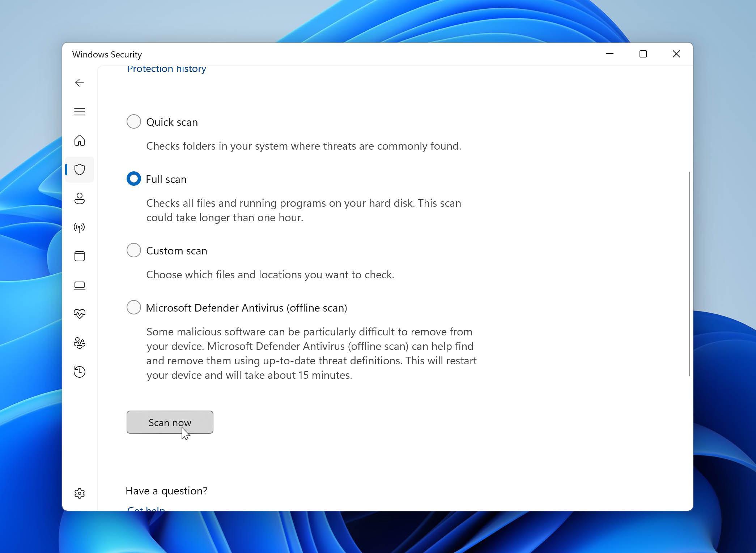Select the Full scan radio button
Image resolution: width=756 pixels, height=553 pixels.
[134, 179]
